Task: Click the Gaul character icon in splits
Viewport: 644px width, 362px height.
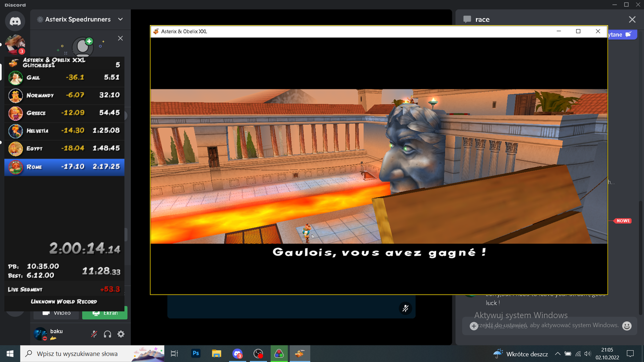Action: 16,78
